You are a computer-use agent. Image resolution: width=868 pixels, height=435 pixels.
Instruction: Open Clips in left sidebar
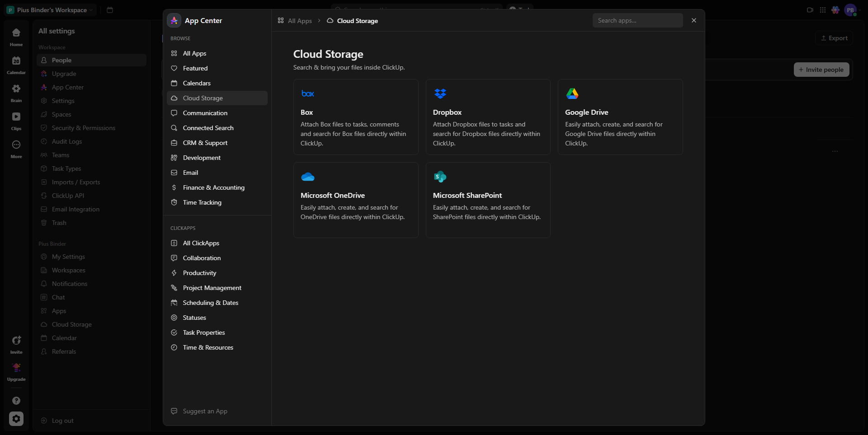point(16,122)
